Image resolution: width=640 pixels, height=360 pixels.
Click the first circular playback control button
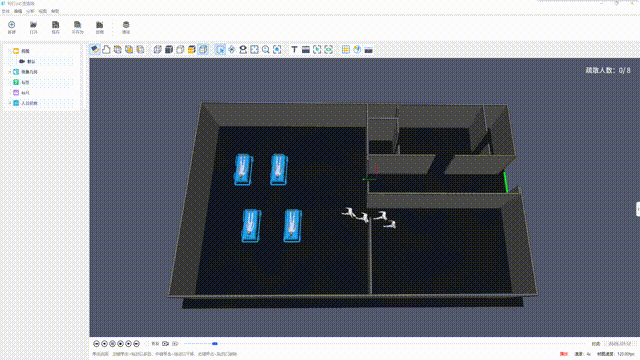96,344
